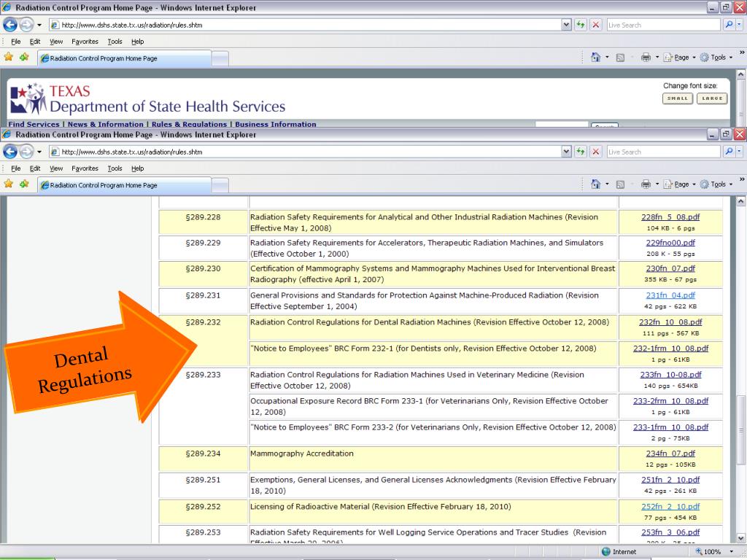Screen dimensions: 747x560
Task: Click Refresh icon in the foreground window's address bar
Action: coord(581,152)
